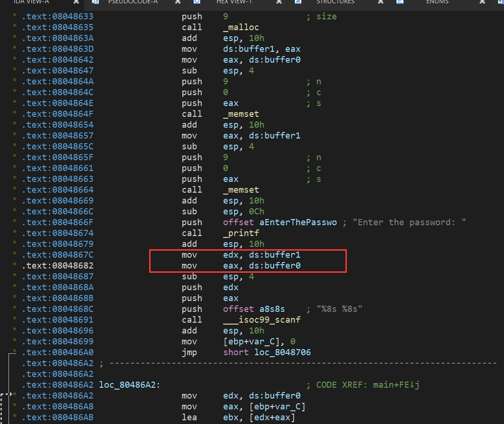Toggle breakpoint dot beside .text:080486A0
This screenshot has width=504, height=424.
(15, 351)
